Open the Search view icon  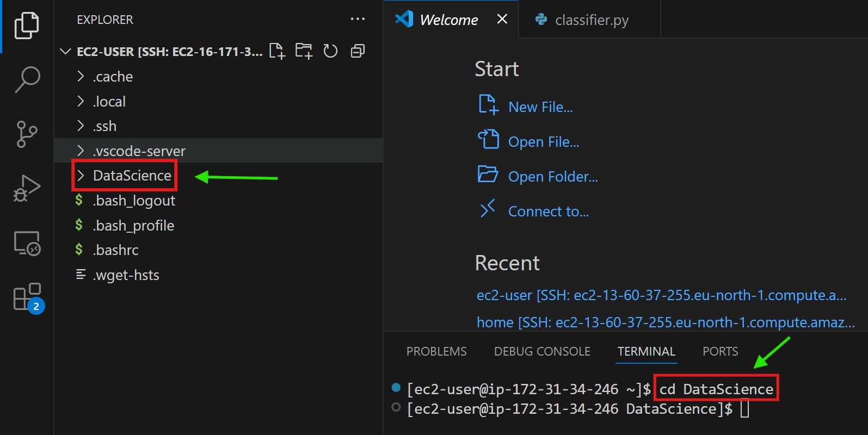[x=27, y=79]
